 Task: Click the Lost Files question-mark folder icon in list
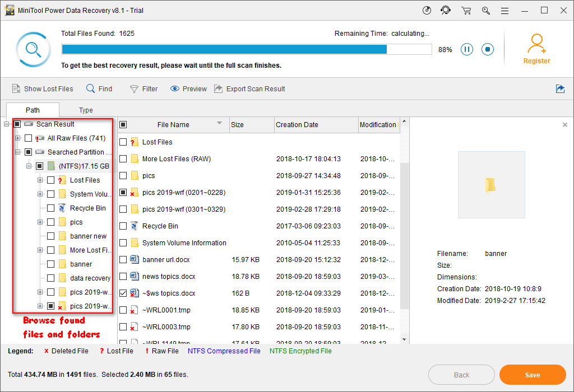(134, 142)
